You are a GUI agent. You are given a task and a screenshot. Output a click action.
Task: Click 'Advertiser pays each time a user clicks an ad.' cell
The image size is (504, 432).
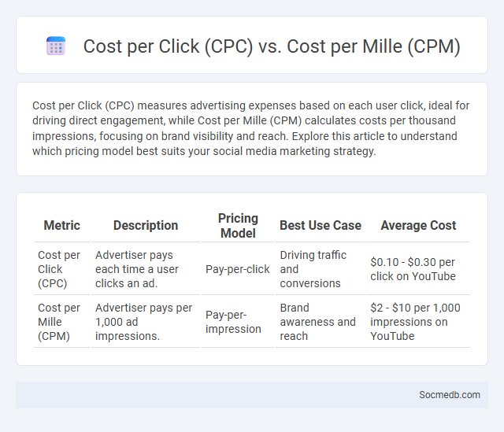click(146, 269)
